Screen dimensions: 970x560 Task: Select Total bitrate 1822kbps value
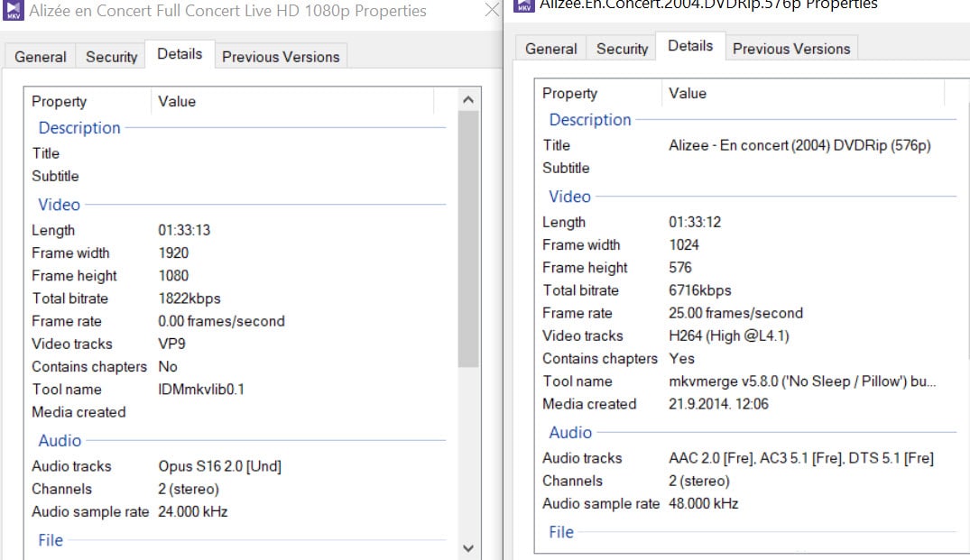(x=189, y=298)
